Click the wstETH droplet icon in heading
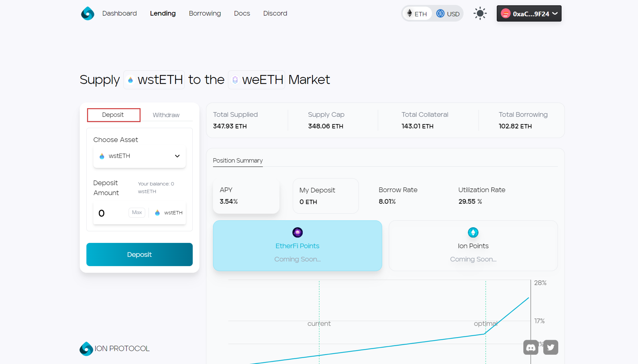The width and height of the screenshot is (638, 364). tap(130, 80)
